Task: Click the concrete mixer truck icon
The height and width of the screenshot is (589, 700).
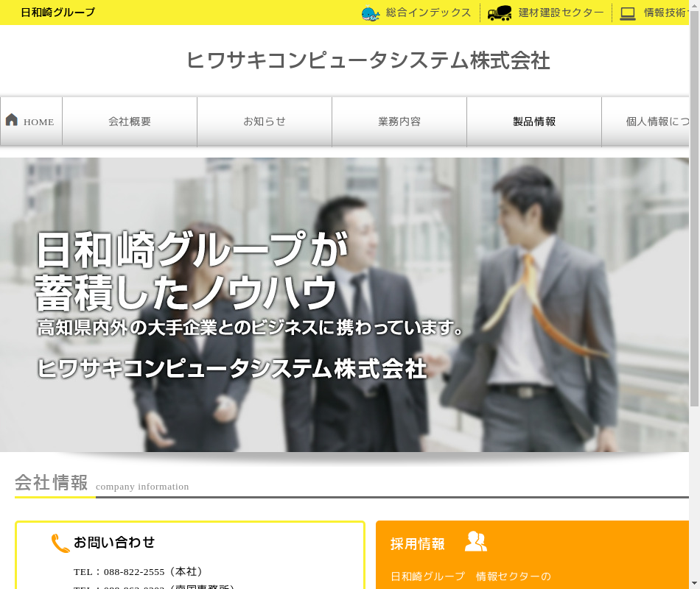Action: tap(500, 13)
